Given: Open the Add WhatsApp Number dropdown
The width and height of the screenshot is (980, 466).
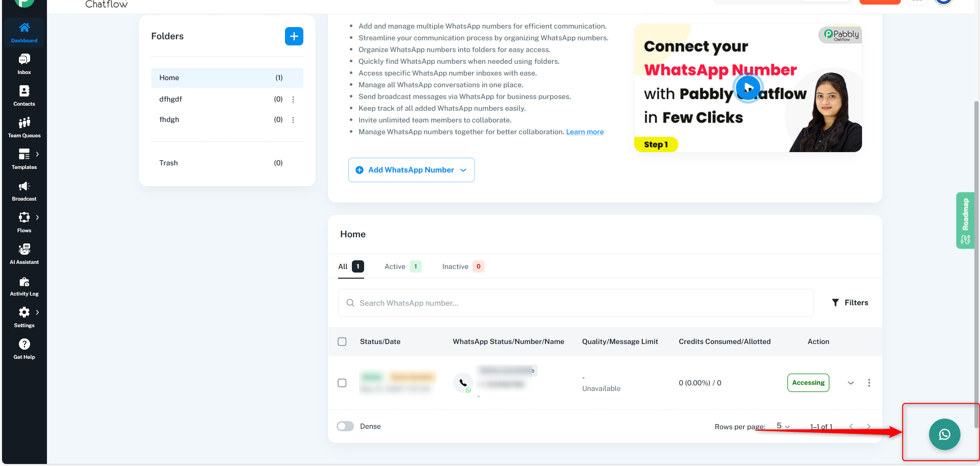Looking at the screenshot, I should 412,170.
